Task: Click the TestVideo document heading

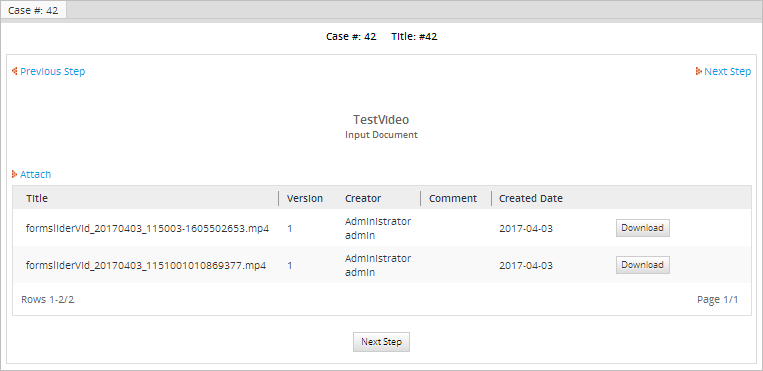Action: (x=381, y=120)
